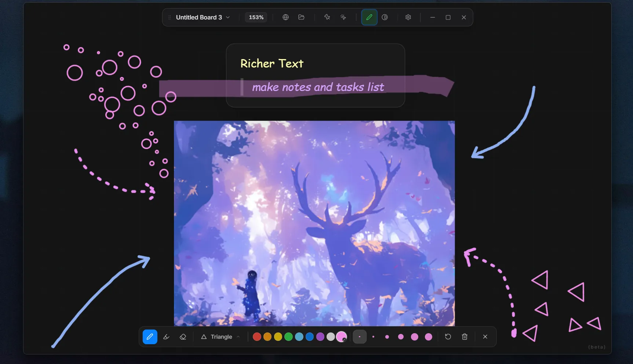Viewport: 633px width, 364px height.
Task: Close the board window
Action: point(464,17)
